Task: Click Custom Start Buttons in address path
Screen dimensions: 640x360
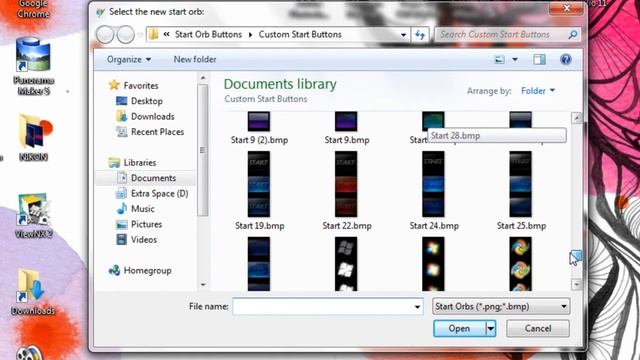Action: click(x=300, y=35)
